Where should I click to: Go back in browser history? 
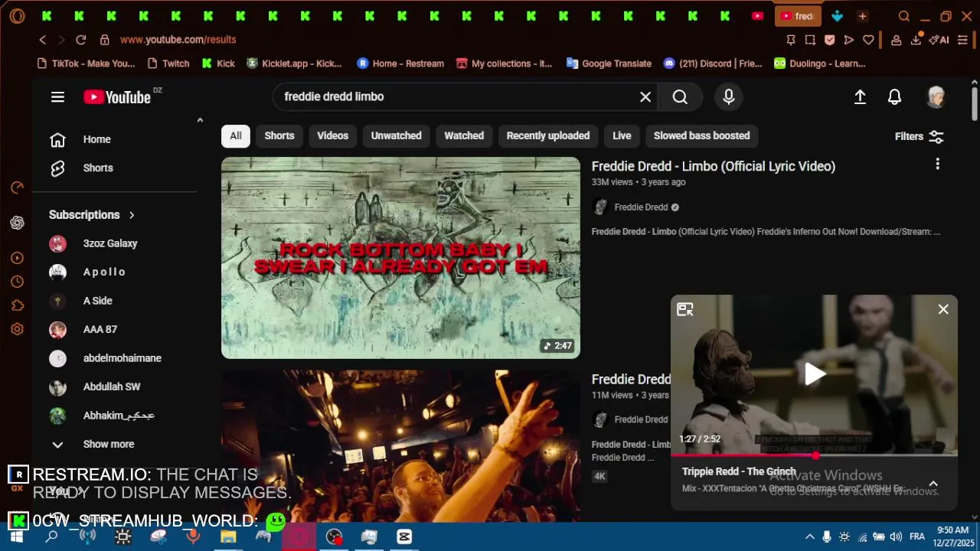[x=43, y=40]
